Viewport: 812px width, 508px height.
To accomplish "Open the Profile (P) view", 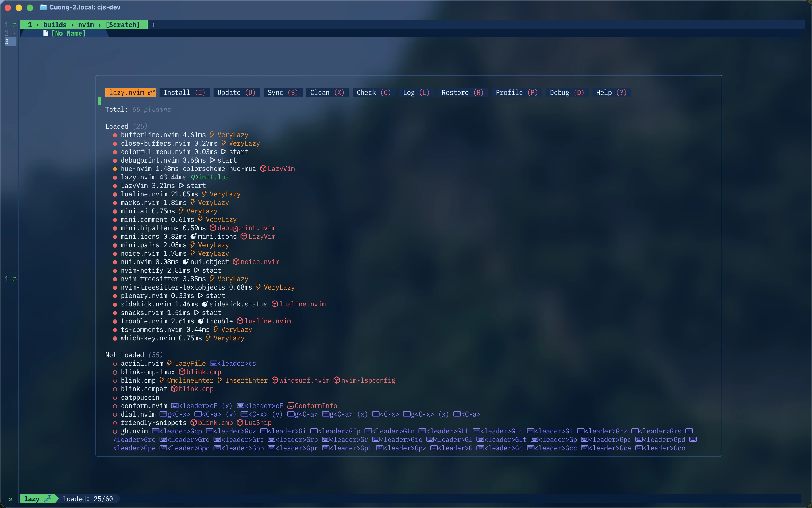I will pos(517,92).
